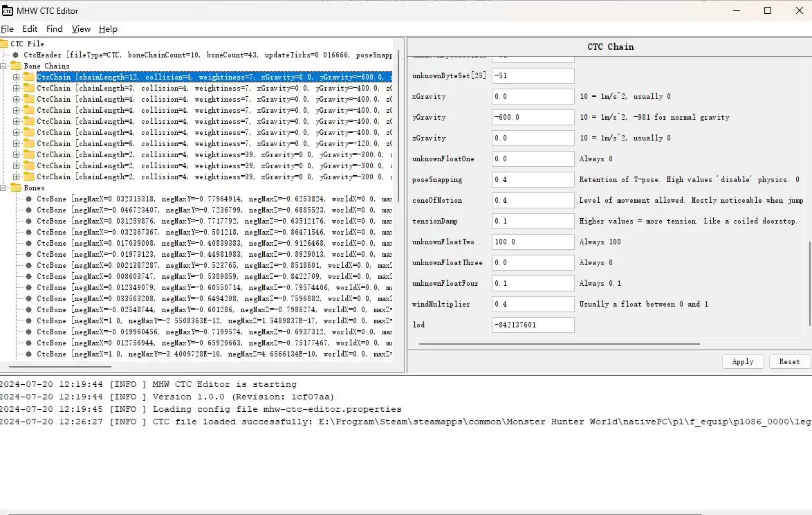Expand the chainLength=12 CtcChain node
812x515 pixels.
(16, 78)
